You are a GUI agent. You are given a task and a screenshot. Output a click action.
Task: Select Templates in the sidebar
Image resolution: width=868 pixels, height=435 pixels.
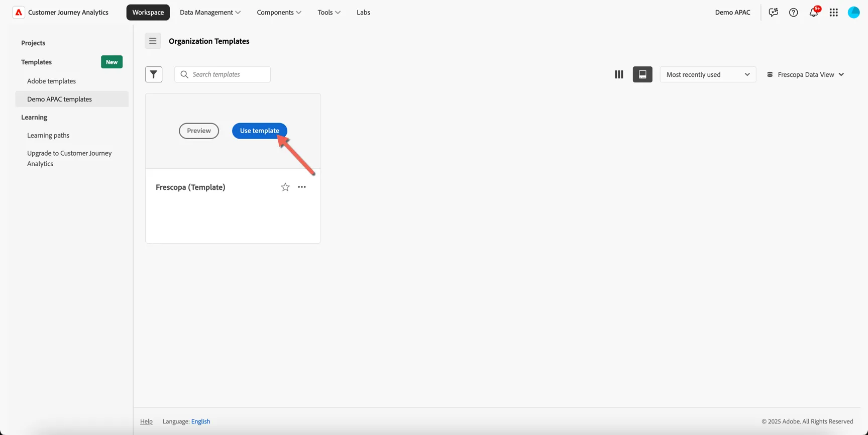click(37, 62)
